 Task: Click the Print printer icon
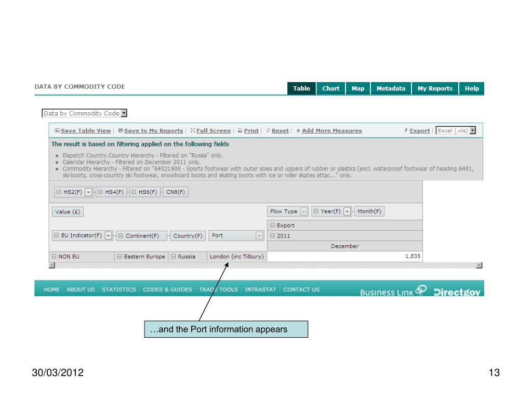tap(240, 130)
